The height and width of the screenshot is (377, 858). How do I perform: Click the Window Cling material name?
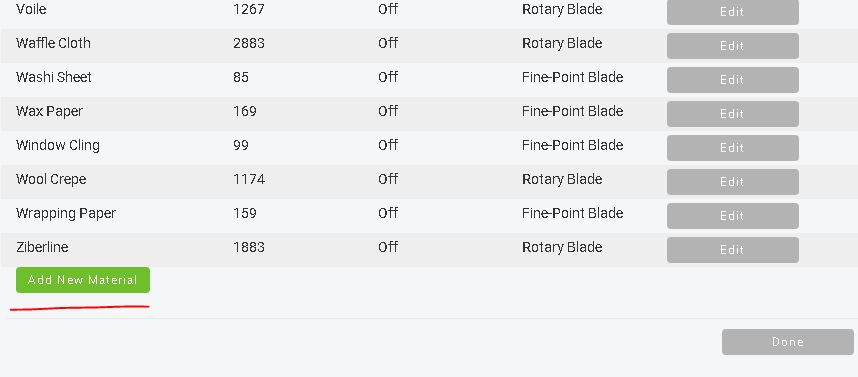[x=57, y=146]
